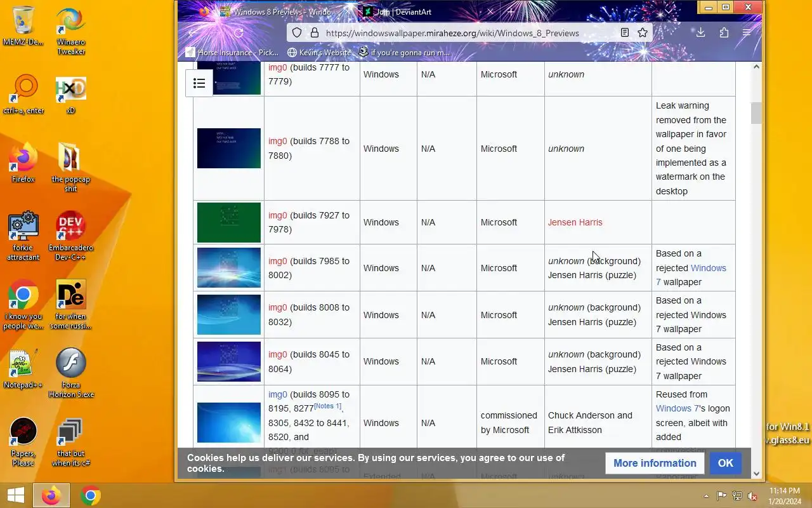Go back in the Firefox browser
812x508 pixels.
[193, 32]
